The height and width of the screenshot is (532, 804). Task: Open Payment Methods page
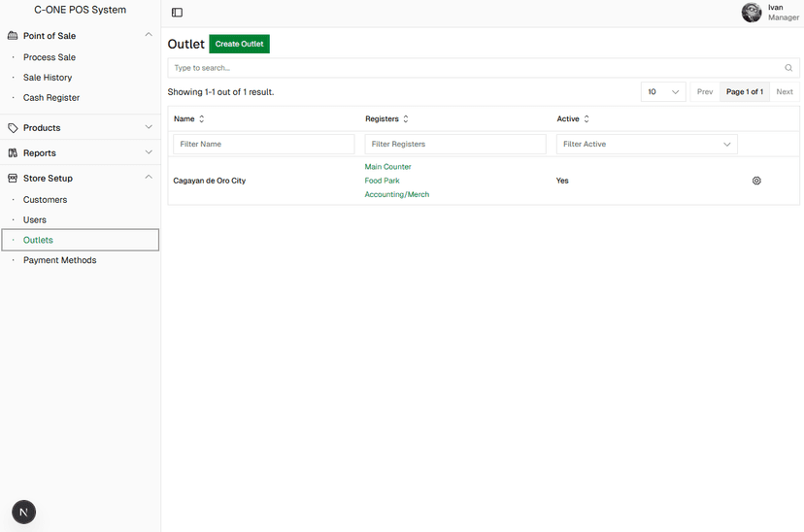point(59,260)
